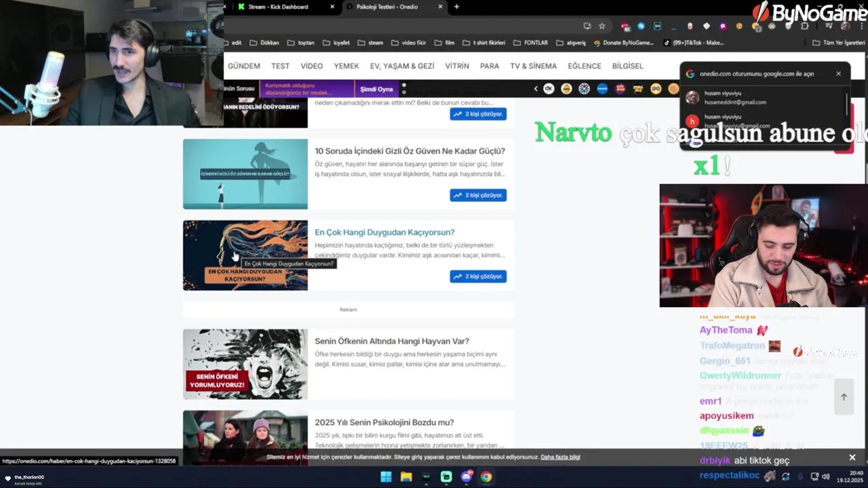This screenshot has height=488, width=868.
Task: Open the kıyafet bookmarks folder
Action: 336,43
